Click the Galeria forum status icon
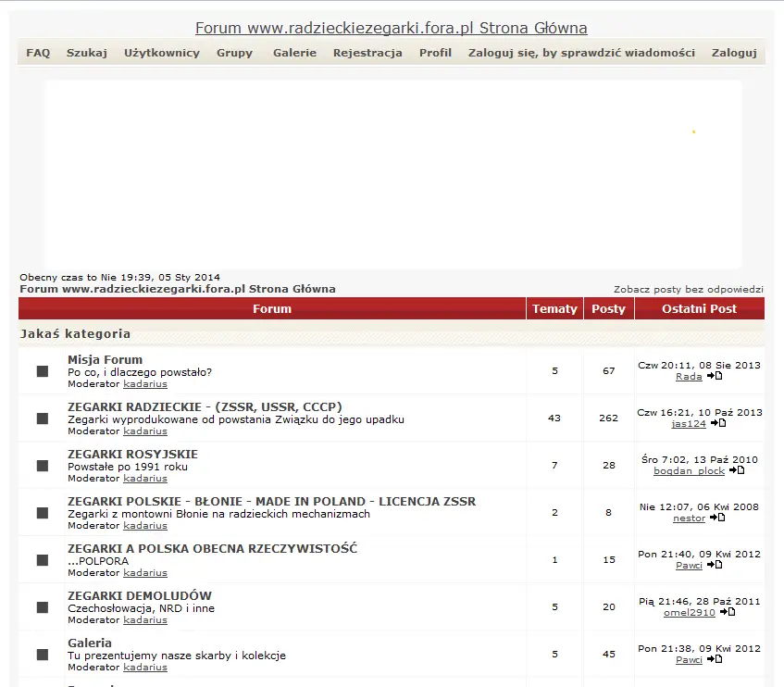The image size is (784, 687). 41,654
